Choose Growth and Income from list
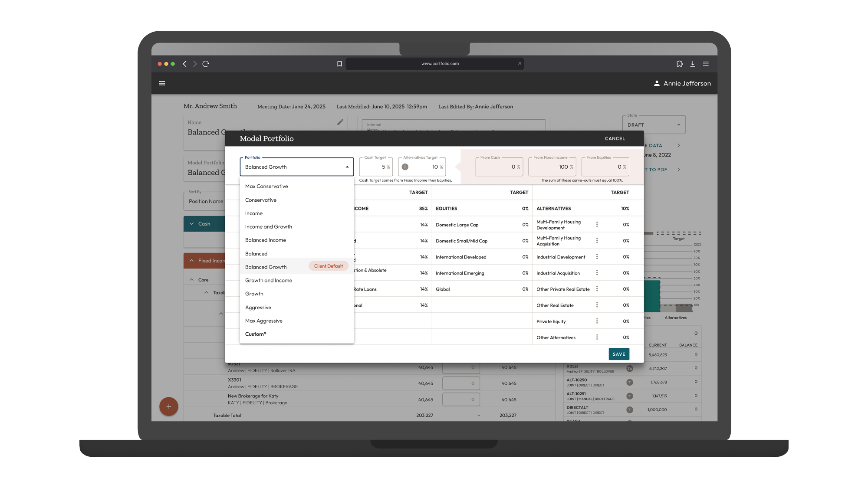This screenshot has width=868, height=488. [269, 281]
